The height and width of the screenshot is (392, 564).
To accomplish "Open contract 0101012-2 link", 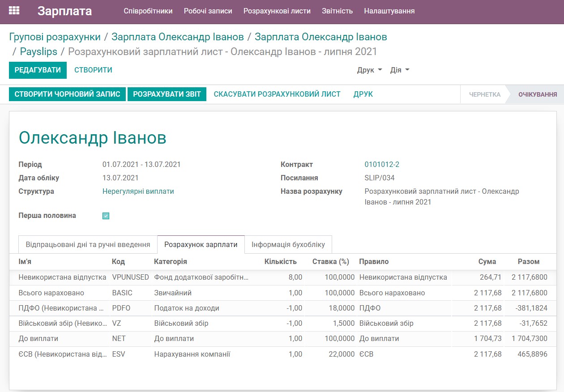I will (382, 164).
